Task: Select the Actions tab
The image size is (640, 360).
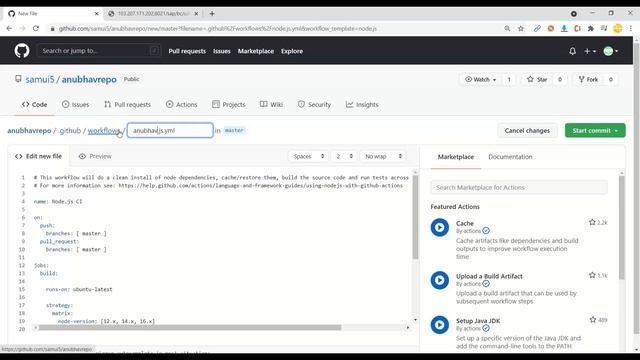Action: (x=182, y=104)
